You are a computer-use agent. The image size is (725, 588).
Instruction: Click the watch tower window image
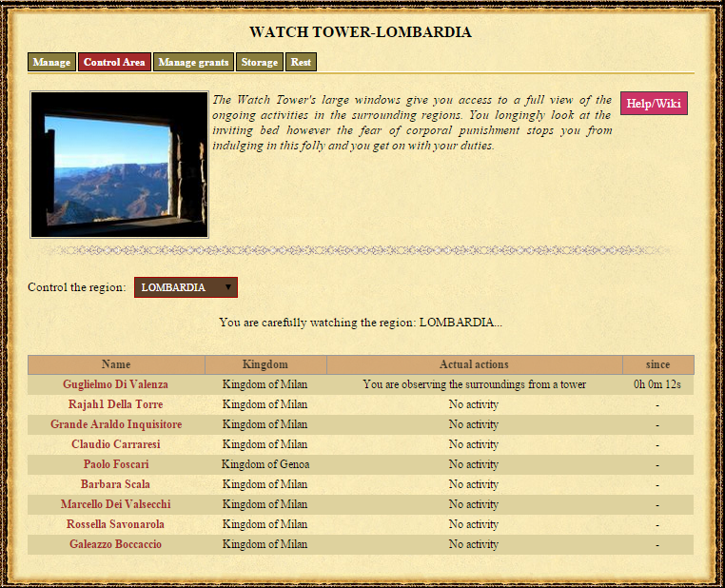click(x=119, y=165)
